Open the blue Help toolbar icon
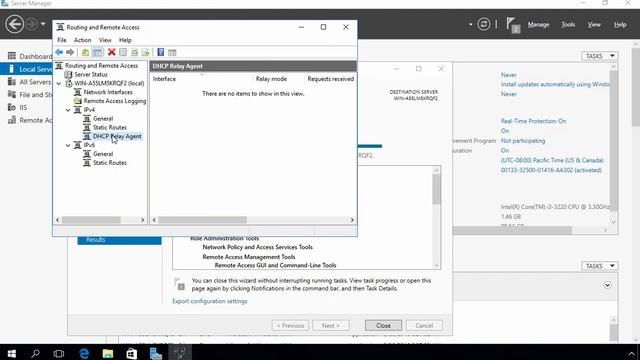Viewport: 640px width, 360px height. click(161, 52)
